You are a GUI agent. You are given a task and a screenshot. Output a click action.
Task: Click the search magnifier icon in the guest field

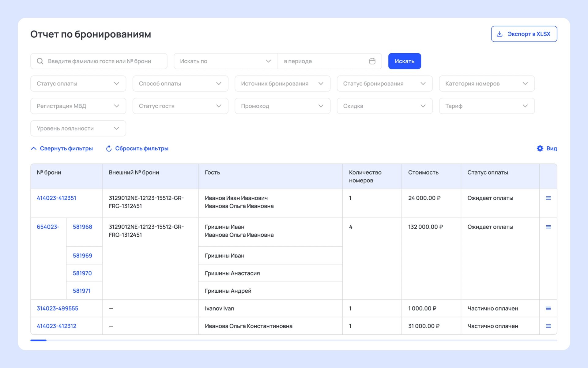coord(40,61)
